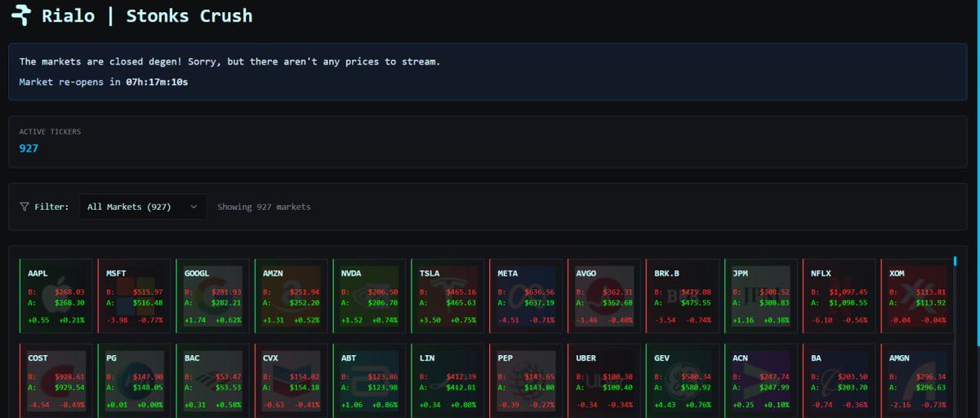Open the BRK.B ticker card
The width and height of the screenshot is (980, 418).
pyautogui.click(x=681, y=296)
